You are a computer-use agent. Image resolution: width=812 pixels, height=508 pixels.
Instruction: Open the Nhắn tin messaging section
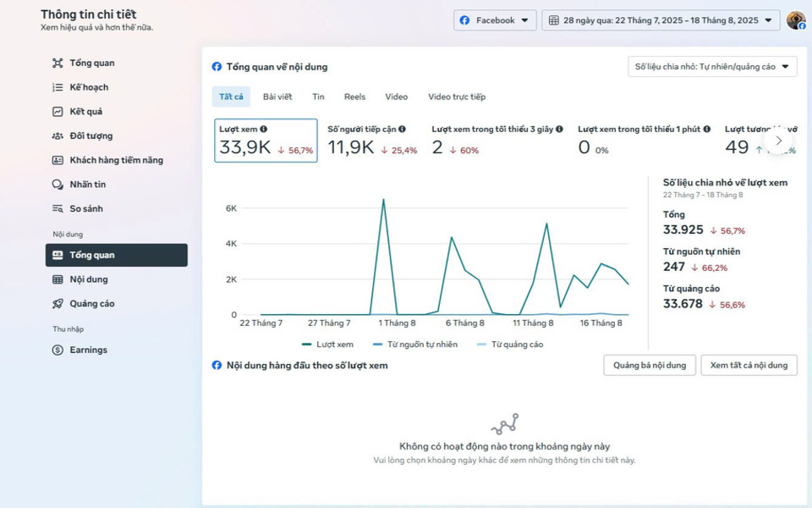coord(86,184)
